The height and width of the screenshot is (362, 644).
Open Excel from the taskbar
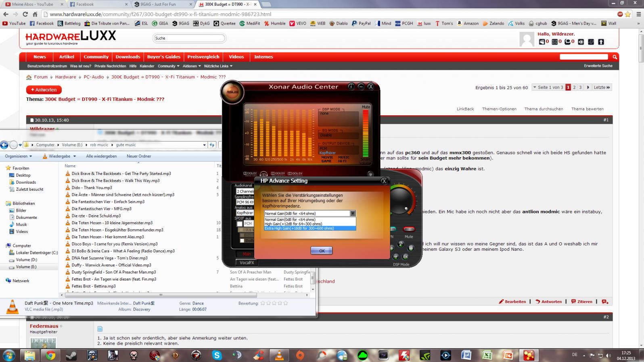[487, 355]
